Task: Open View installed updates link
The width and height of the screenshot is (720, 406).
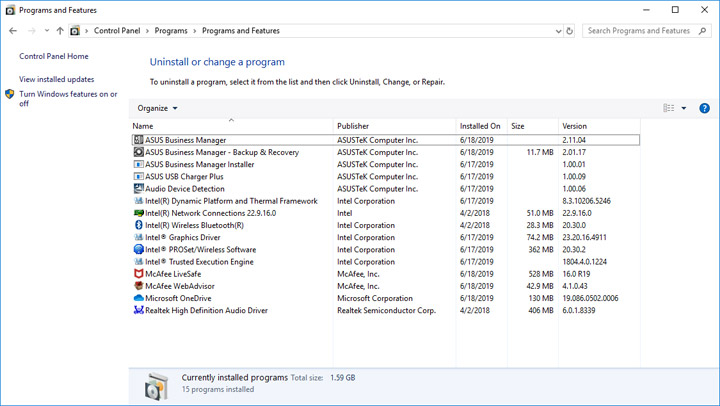Action: pos(56,79)
